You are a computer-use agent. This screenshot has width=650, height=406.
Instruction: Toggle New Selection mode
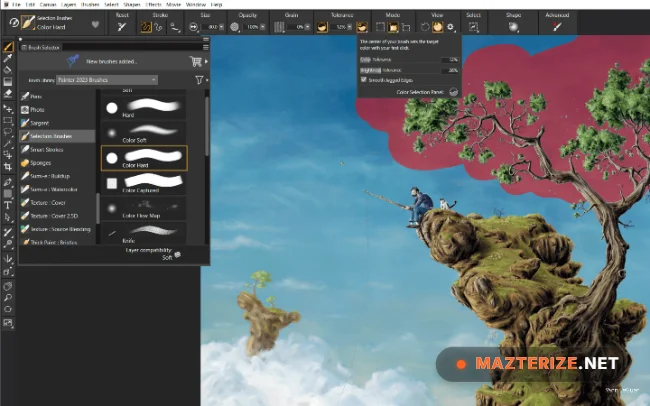pos(380,27)
